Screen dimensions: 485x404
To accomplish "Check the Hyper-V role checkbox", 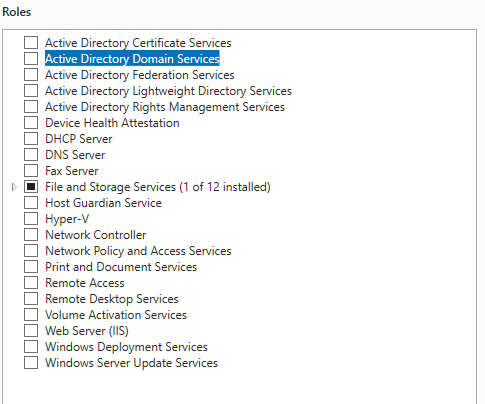I will coord(31,219).
